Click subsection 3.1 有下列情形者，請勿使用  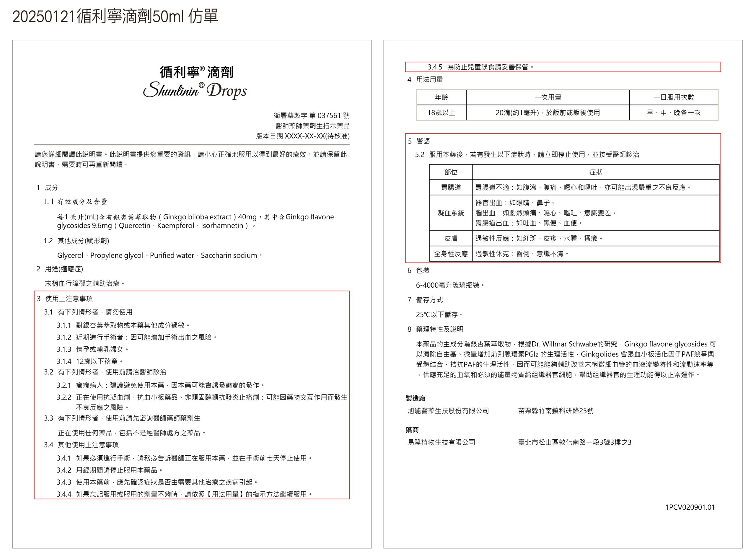click(x=88, y=312)
